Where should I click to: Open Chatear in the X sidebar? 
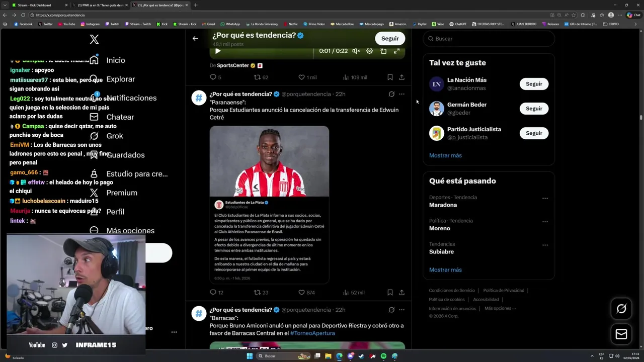click(112, 117)
